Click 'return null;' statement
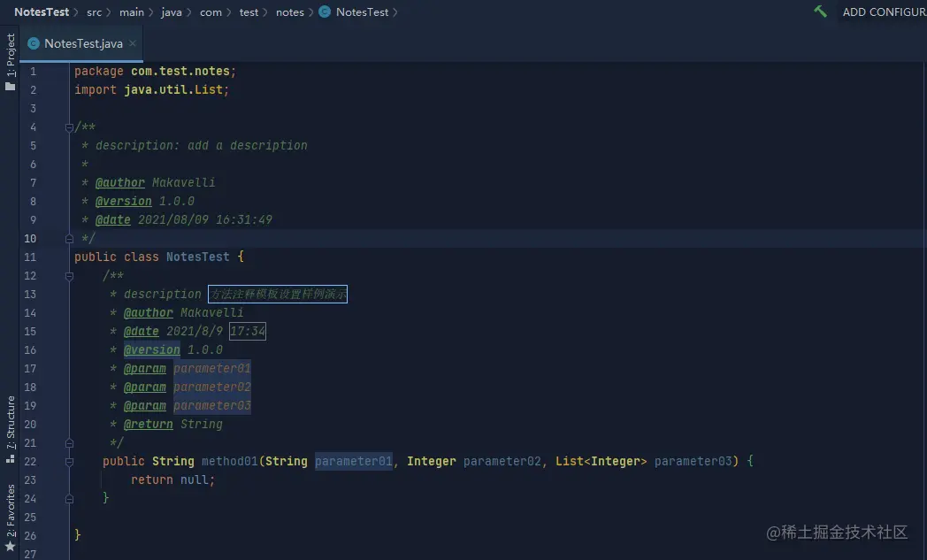 (x=172, y=480)
